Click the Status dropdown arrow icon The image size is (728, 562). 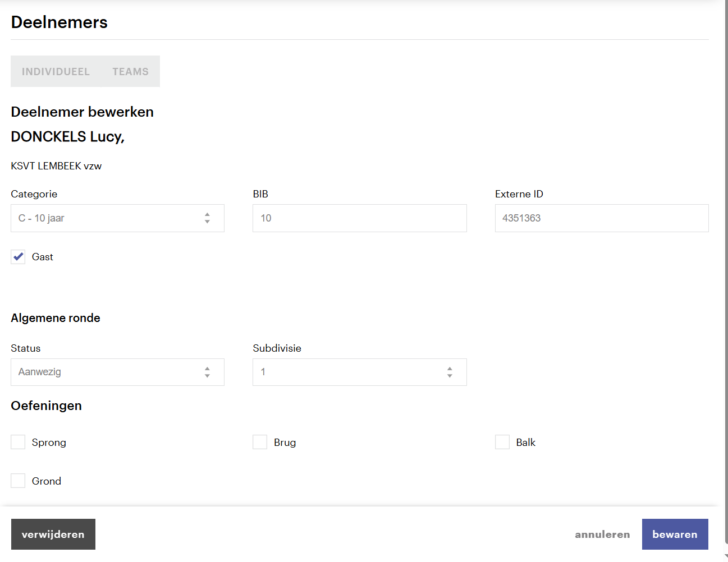pos(207,372)
